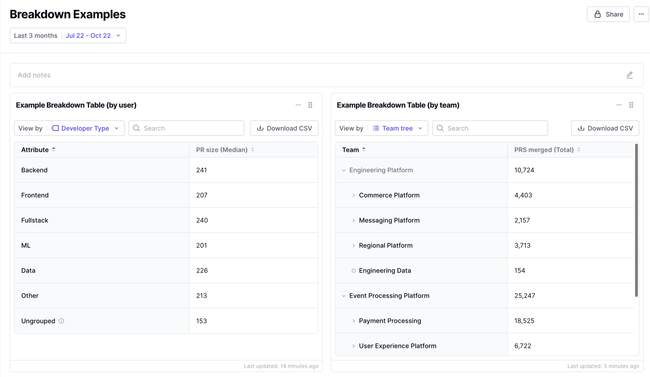
Task: Click the by team table drag handle
Action: click(631, 105)
